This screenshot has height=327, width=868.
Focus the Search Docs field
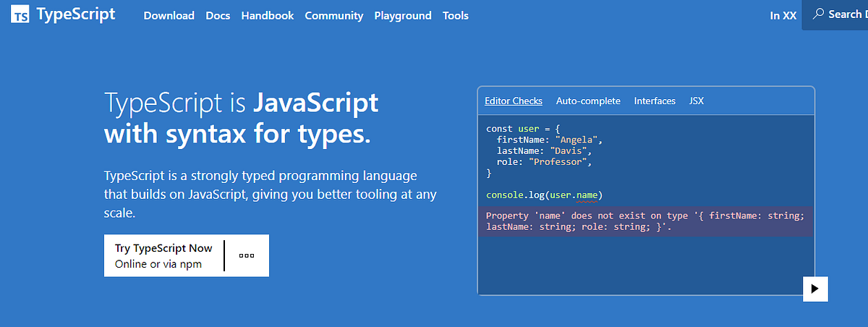[x=835, y=14]
